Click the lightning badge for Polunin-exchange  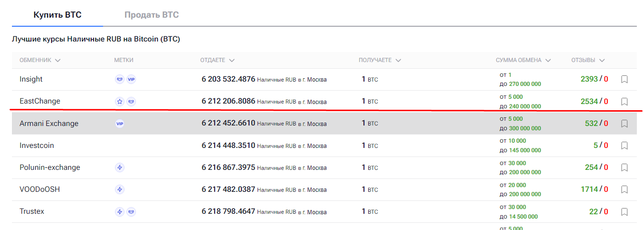click(120, 167)
